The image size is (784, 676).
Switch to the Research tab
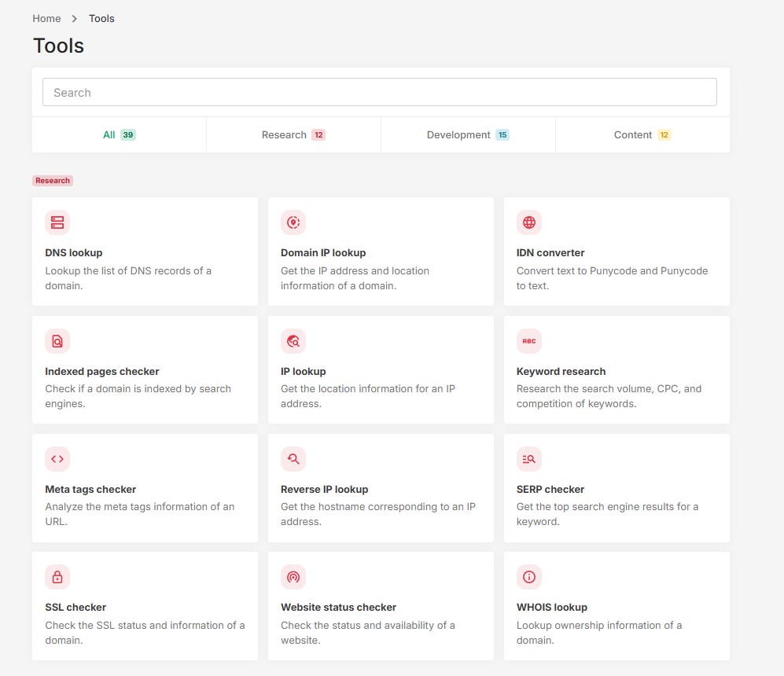[x=293, y=135]
